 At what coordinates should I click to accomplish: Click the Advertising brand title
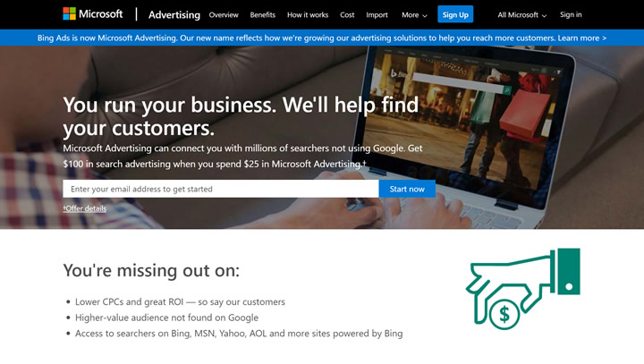pos(174,15)
